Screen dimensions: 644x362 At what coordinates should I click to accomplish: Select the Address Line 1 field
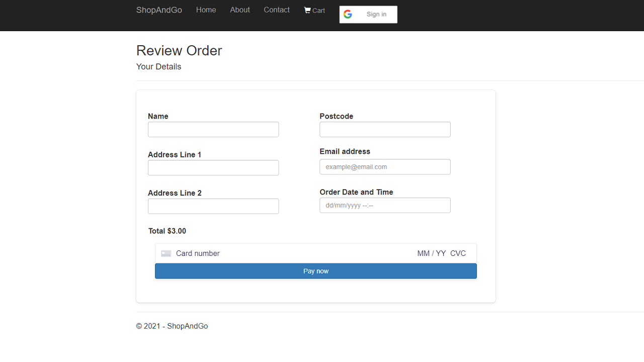213,167
